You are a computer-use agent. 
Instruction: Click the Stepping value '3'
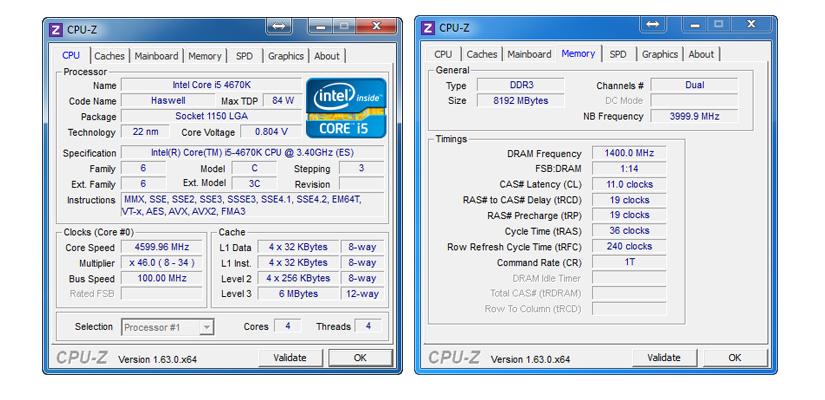click(361, 168)
